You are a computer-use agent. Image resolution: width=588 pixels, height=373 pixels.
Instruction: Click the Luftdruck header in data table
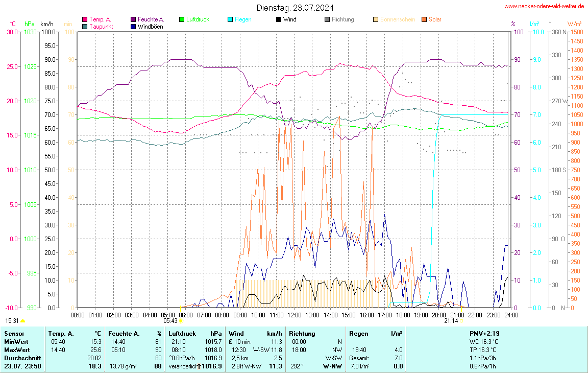tap(182, 333)
